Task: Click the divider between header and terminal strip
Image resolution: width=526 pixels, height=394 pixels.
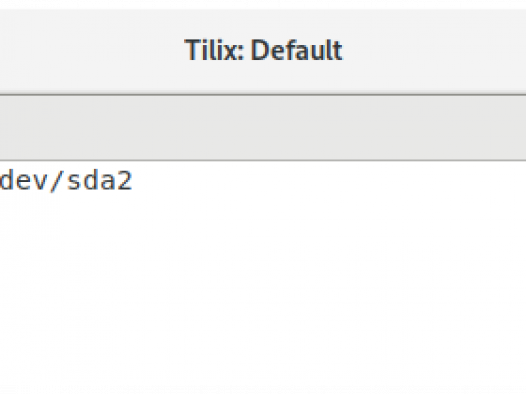Action: tap(263, 95)
